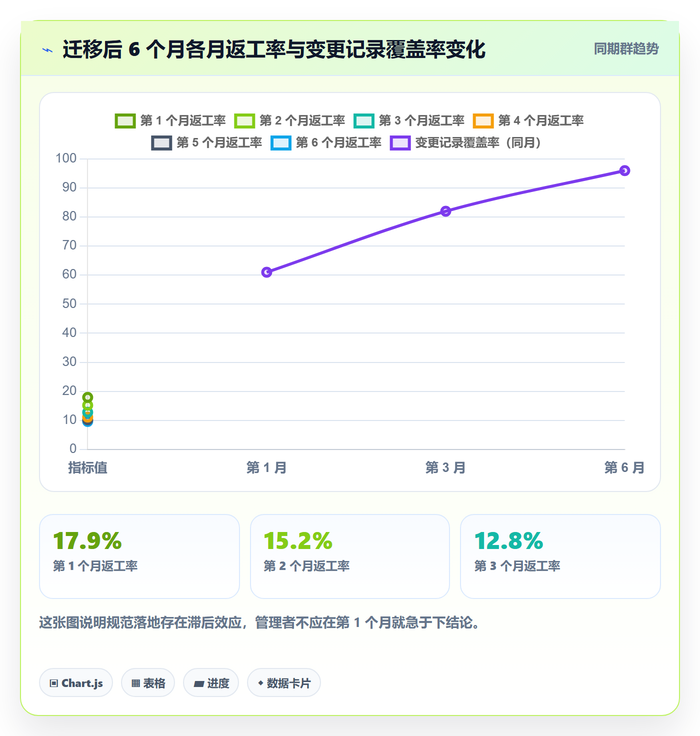
Task: Click the 第 3 月 axis label
Action: point(445,468)
